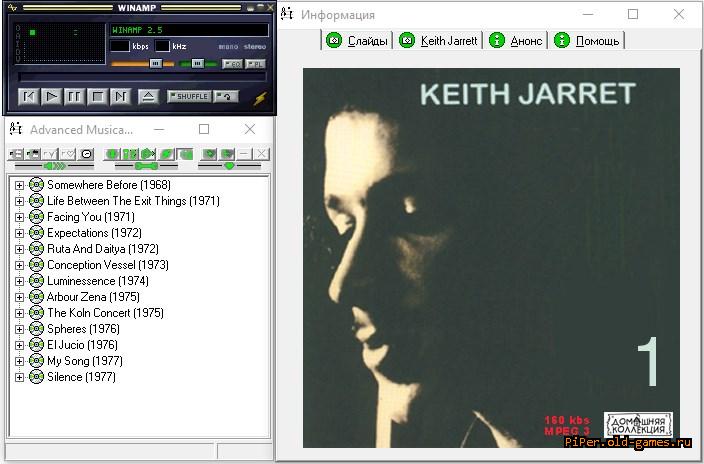Click green camera icon on Слайды tab
Screen dimensions: 704x464
click(334, 40)
